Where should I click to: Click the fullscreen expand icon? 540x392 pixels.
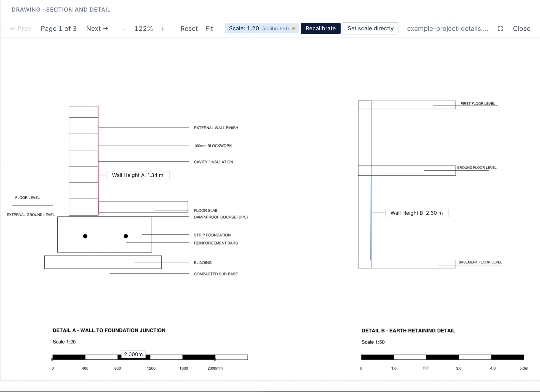pyautogui.click(x=500, y=29)
